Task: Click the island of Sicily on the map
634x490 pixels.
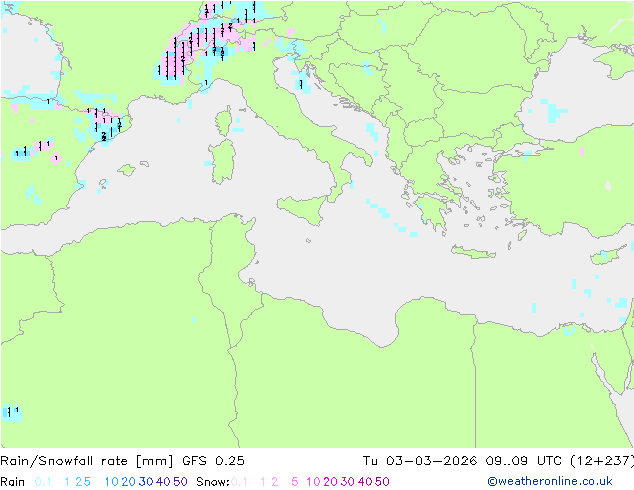Action: tap(305, 208)
